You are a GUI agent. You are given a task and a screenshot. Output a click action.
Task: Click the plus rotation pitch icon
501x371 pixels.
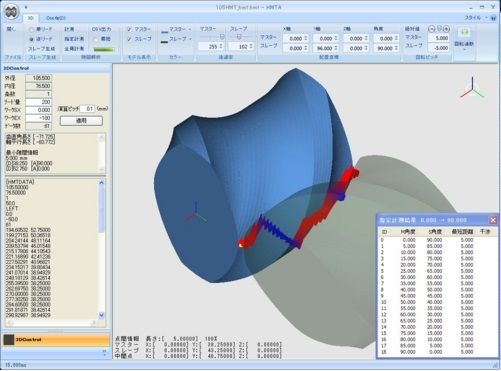click(x=447, y=29)
